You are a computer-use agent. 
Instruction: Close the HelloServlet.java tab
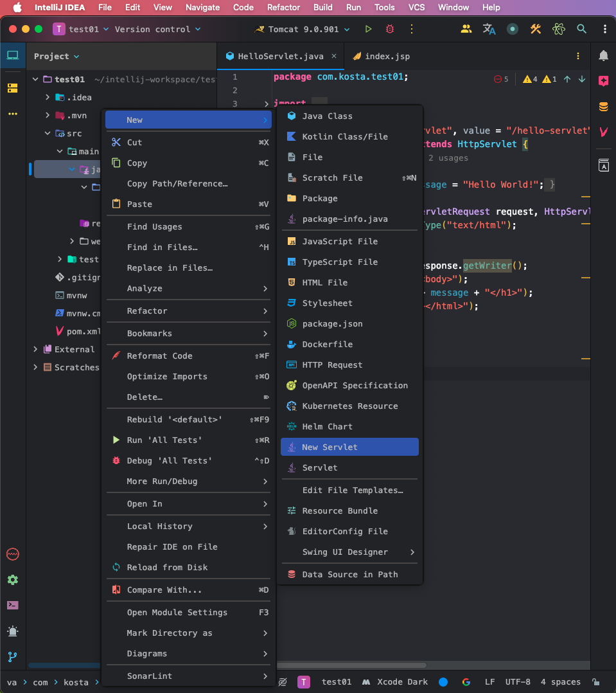[334, 56]
